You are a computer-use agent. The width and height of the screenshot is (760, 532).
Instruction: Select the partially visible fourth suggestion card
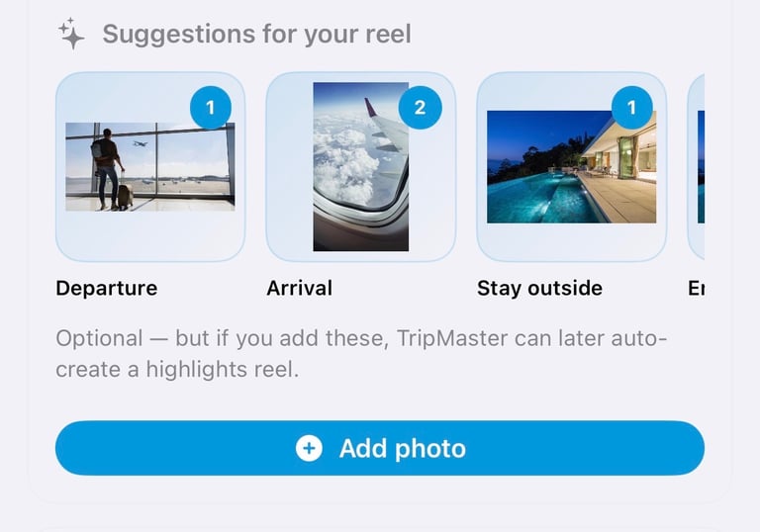pyautogui.click(x=696, y=166)
